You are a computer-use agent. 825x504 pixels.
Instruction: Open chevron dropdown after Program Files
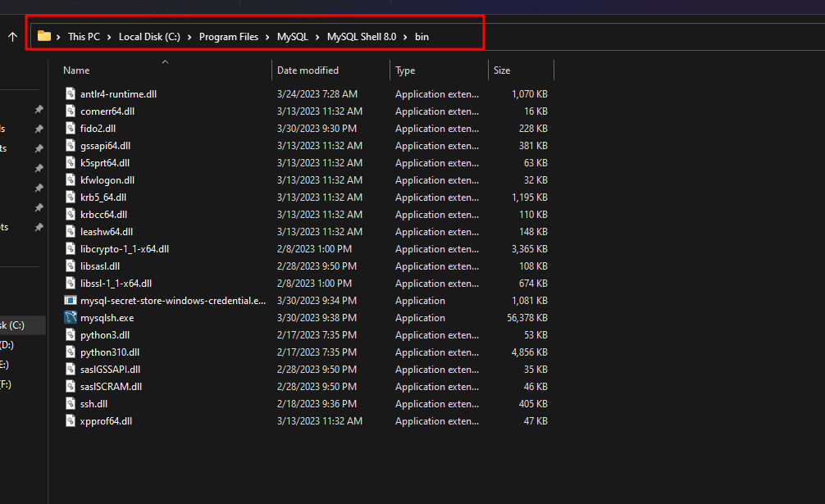[267, 37]
